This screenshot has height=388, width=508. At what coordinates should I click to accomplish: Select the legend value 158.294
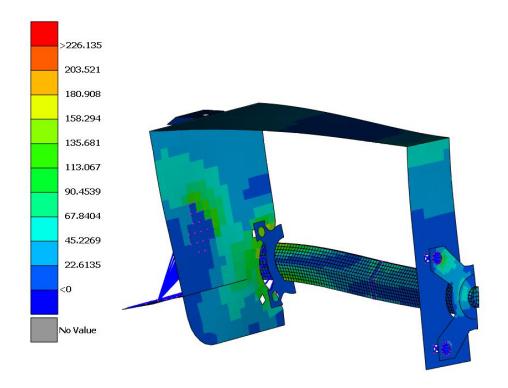pyautogui.click(x=82, y=118)
